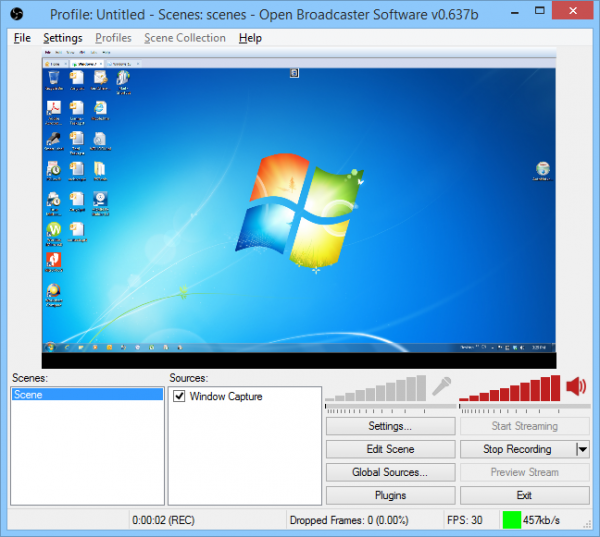The height and width of the screenshot is (537, 600).
Task: Mute the microphone using the mic icon
Action: (x=441, y=387)
